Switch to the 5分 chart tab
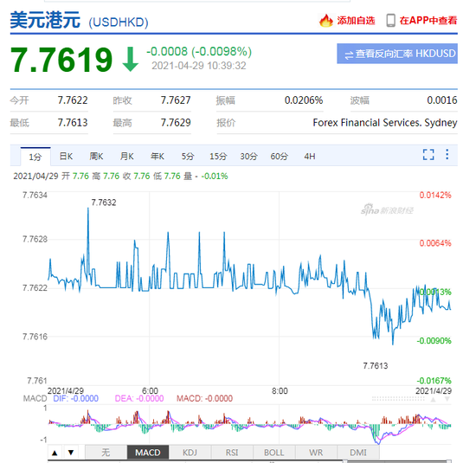This screenshot has height=463, width=476. tap(188, 157)
